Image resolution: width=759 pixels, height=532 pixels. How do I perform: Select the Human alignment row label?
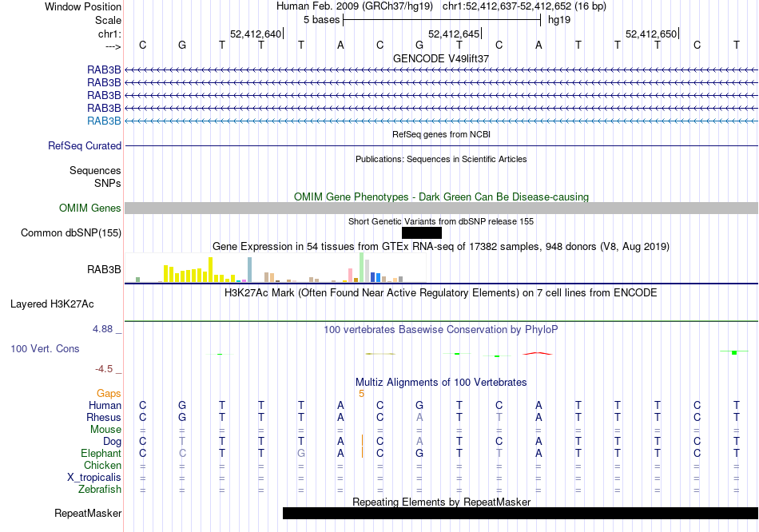point(105,405)
